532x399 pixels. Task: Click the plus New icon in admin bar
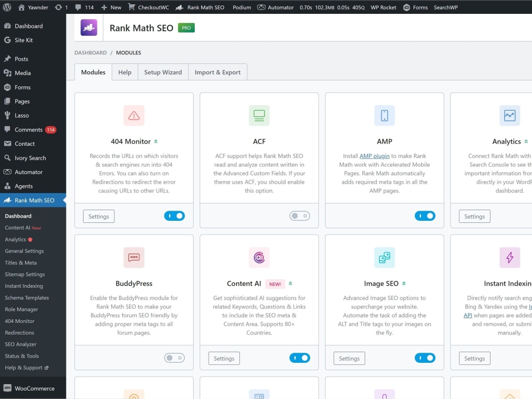pos(104,7)
